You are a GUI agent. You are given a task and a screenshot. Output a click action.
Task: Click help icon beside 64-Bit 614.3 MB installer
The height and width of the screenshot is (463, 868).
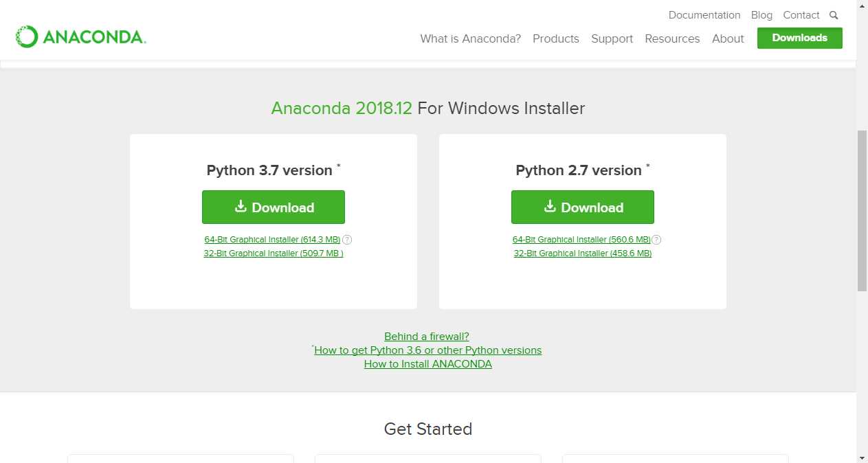pos(347,240)
